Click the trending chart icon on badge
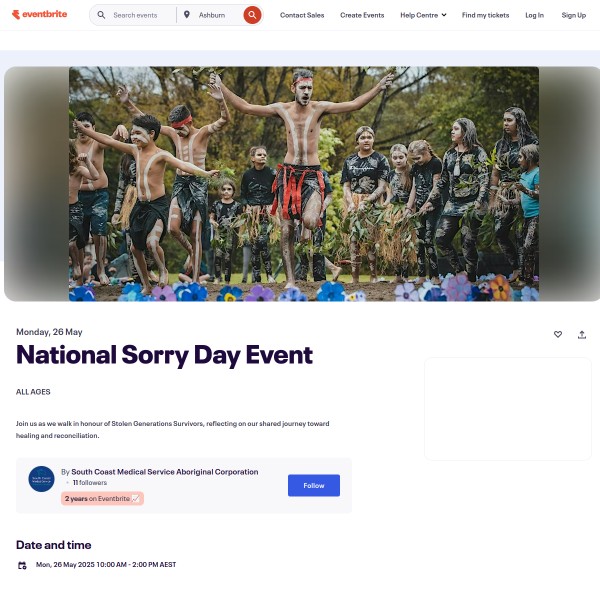This screenshot has height=600, width=600. [135, 498]
